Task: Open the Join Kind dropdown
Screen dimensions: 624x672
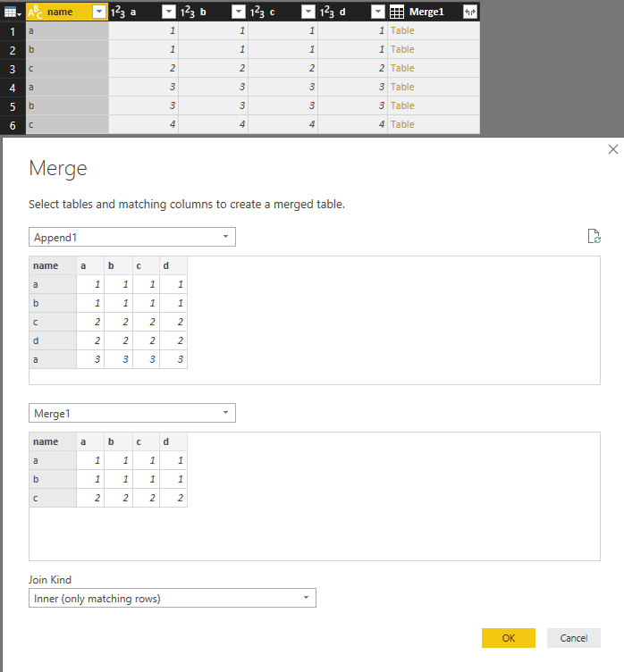Action: (173, 599)
